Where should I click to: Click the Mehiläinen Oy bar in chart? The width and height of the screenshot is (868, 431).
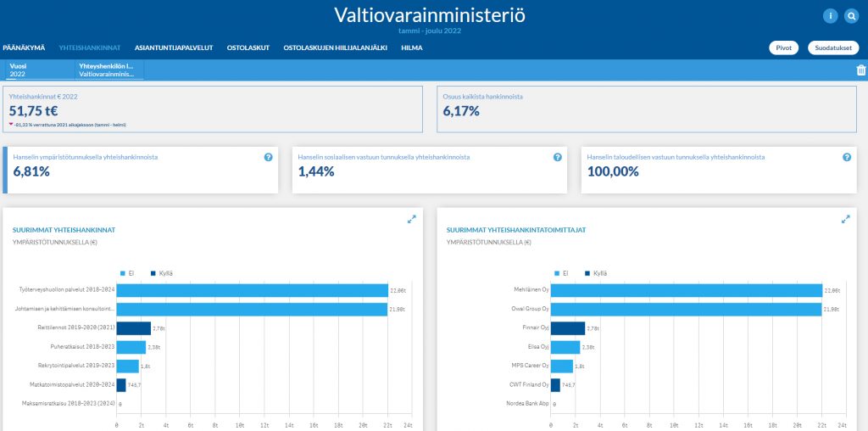pyautogui.click(x=687, y=290)
